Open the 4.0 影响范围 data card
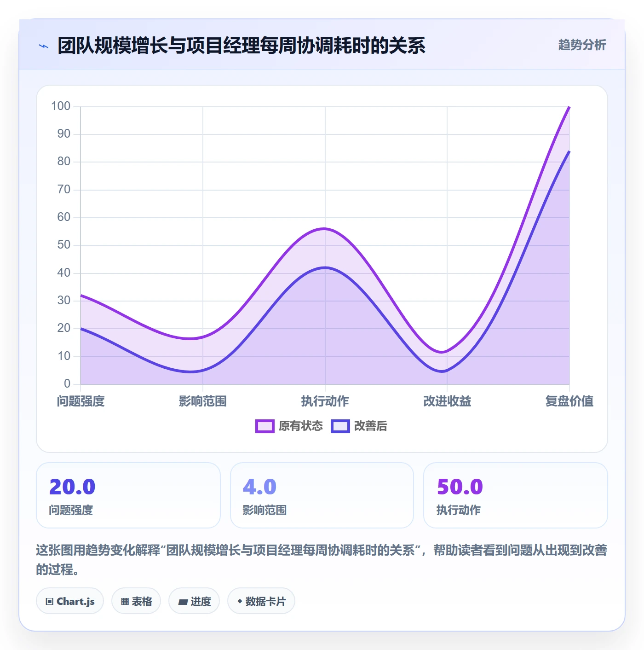Image resolution: width=644 pixels, height=650 pixels. pos(322,495)
